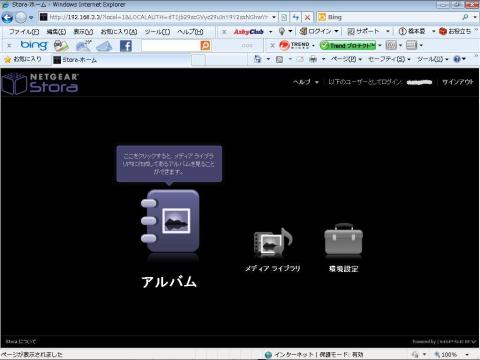The image size is (480, 360).
Task: Expand the サポート toolbar dropdown
Action: coord(388,31)
